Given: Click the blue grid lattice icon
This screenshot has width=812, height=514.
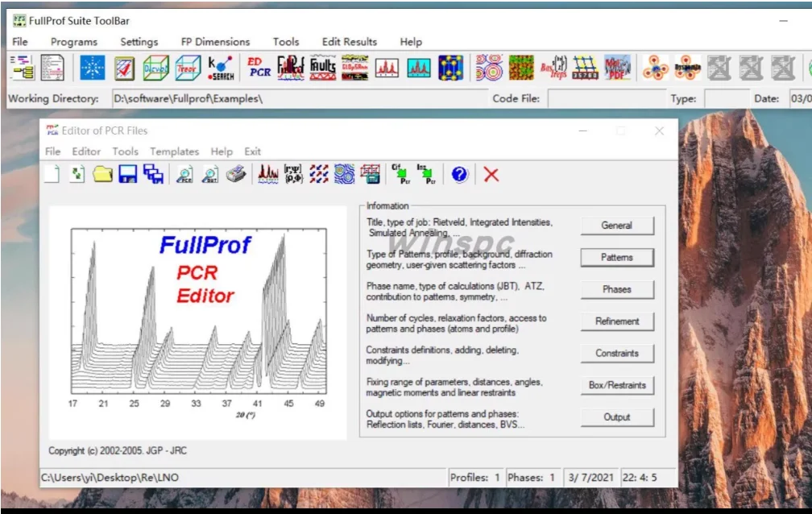Looking at the screenshot, I should tap(585, 68).
